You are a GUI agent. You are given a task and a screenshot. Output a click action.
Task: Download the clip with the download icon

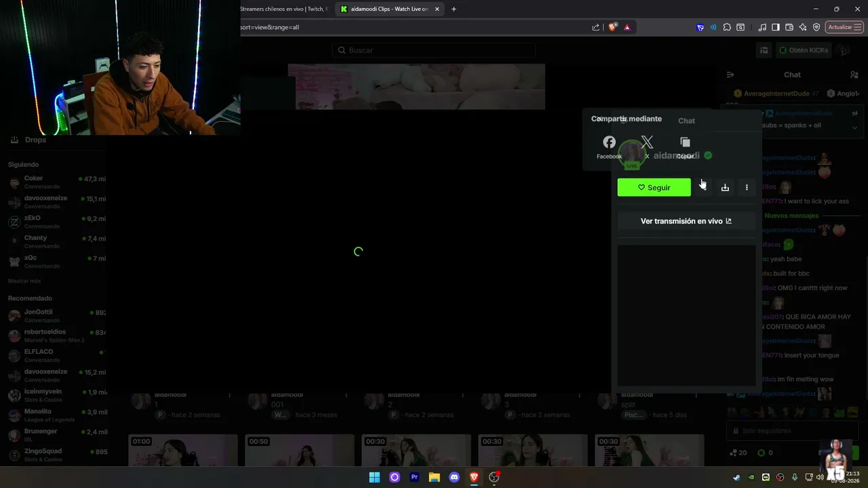coord(725,188)
